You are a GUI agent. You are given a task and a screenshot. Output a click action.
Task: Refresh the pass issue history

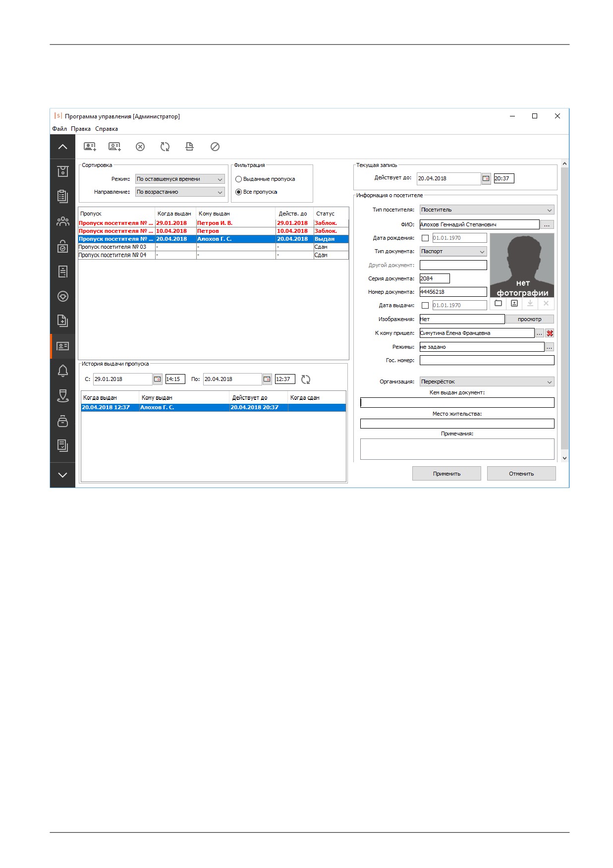pos(306,380)
